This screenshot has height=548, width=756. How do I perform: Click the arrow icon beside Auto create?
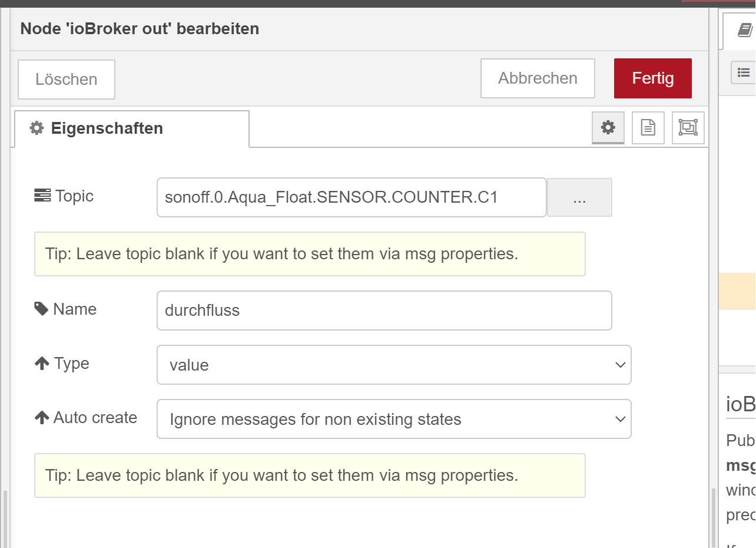[x=42, y=418]
